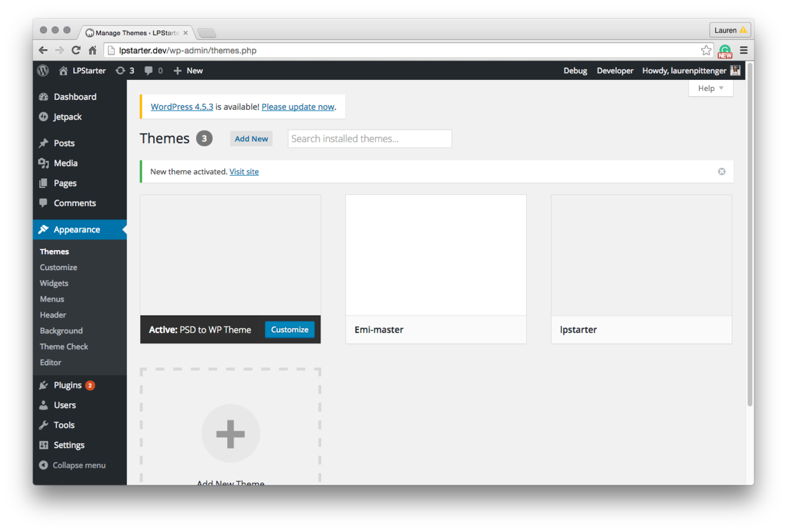The image size is (787, 532).
Task: Select Widgets in Appearance submenu
Action: (54, 283)
